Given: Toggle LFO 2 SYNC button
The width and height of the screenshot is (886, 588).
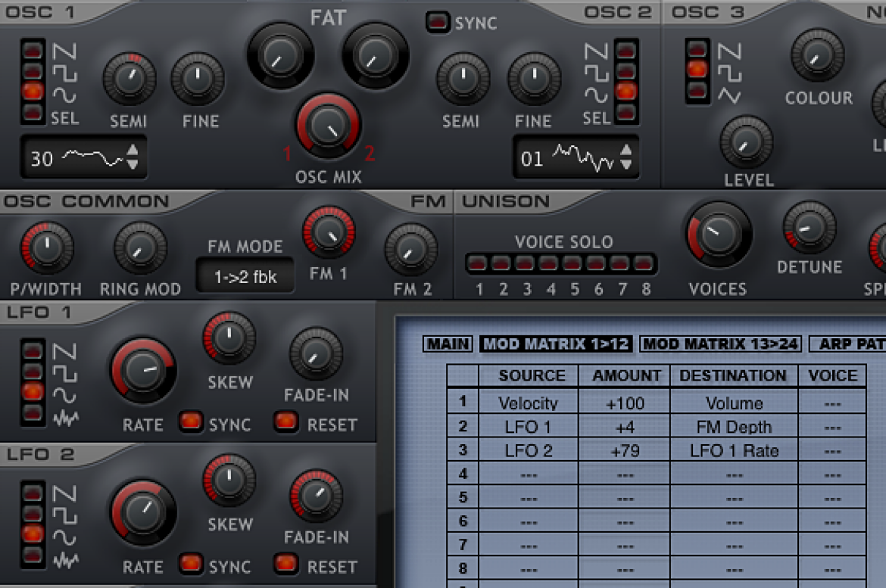Looking at the screenshot, I should (191, 564).
